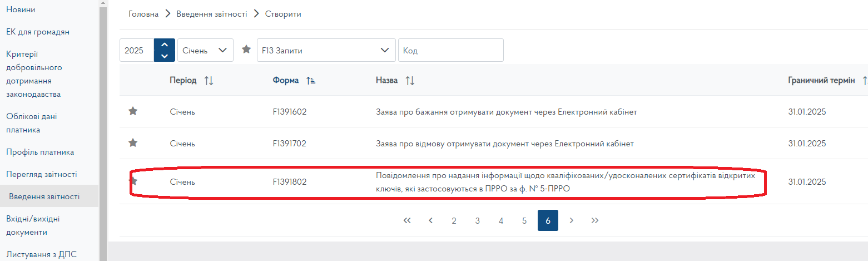The height and width of the screenshot is (261, 868).
Task: Sort table by Назва column
Action: [x=410, y=81]
